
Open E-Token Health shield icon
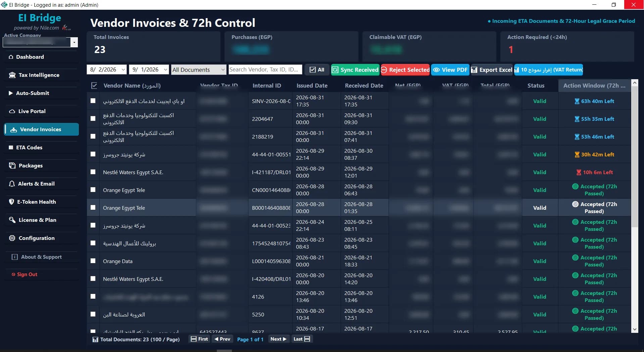(x=11, y=202)
